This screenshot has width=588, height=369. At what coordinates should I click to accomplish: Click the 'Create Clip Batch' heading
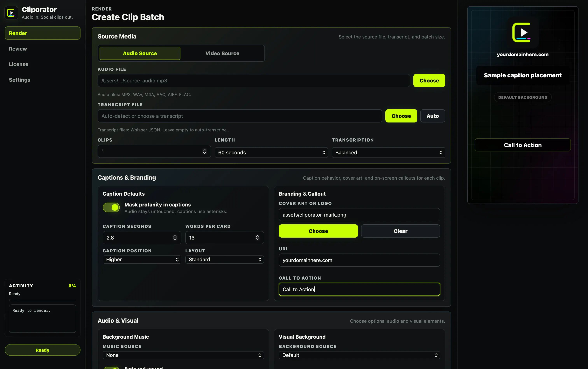[128, 17]
